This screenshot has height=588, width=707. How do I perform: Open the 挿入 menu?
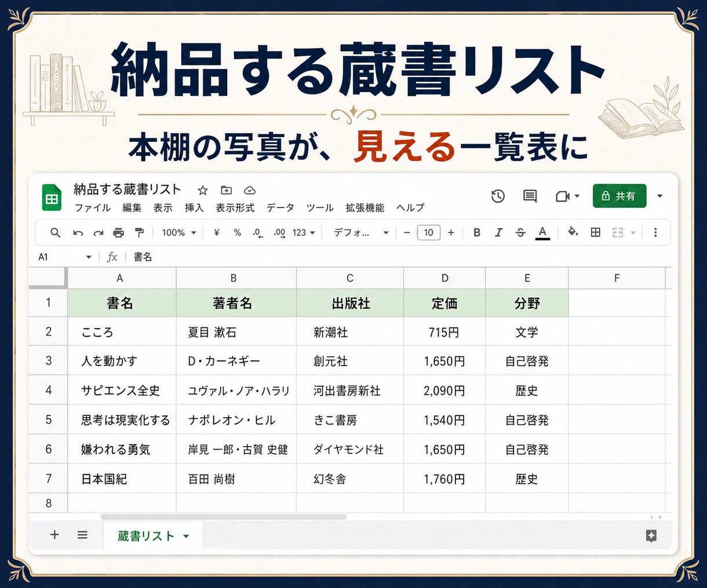[x=194, y=208]
